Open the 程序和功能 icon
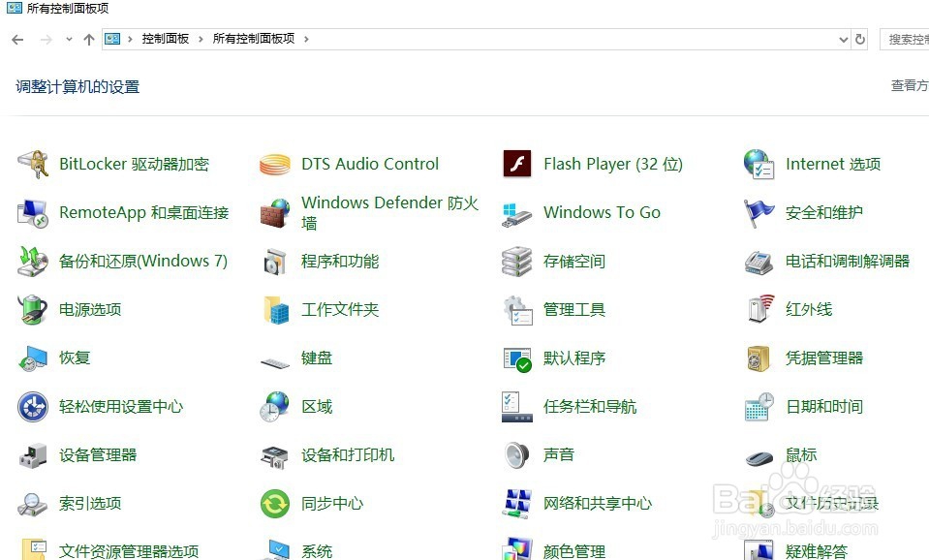929x560 pixels. 275,262
